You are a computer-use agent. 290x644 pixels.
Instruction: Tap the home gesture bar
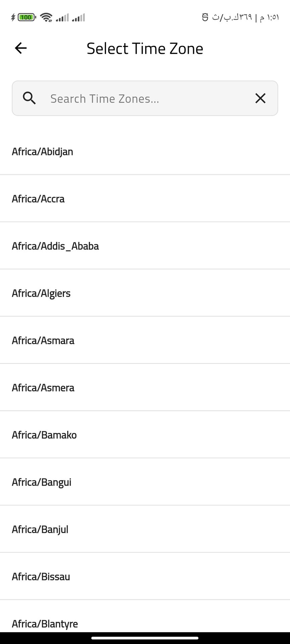(x=145, y=638)
